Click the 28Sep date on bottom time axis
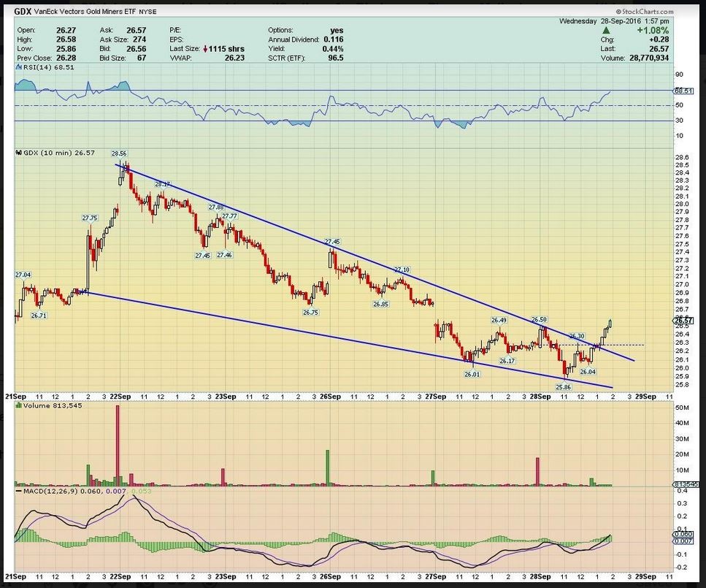Screen dimensions: 706x588 coord(540,576)
